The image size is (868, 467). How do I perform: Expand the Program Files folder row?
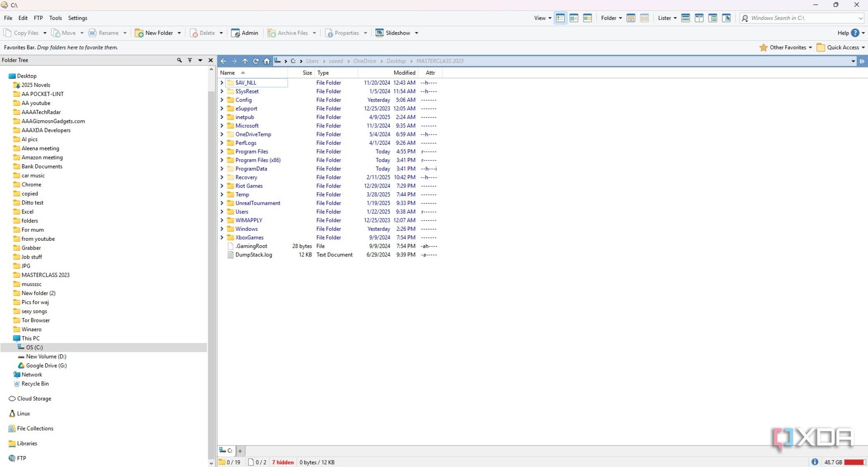coord(222,151)
